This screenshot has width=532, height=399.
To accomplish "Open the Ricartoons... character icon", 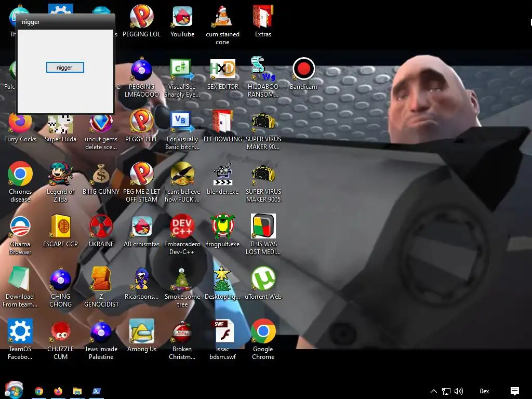I will tap(141, 278).
